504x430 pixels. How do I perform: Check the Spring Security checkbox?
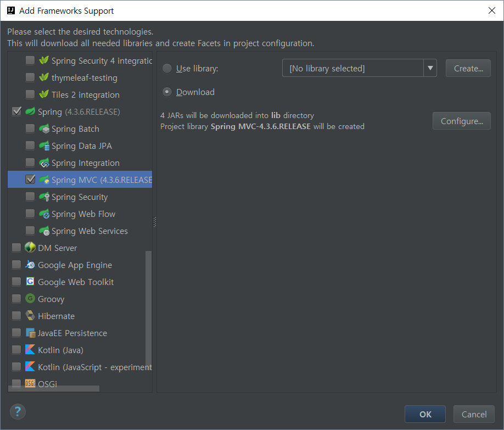coord(30,197)
